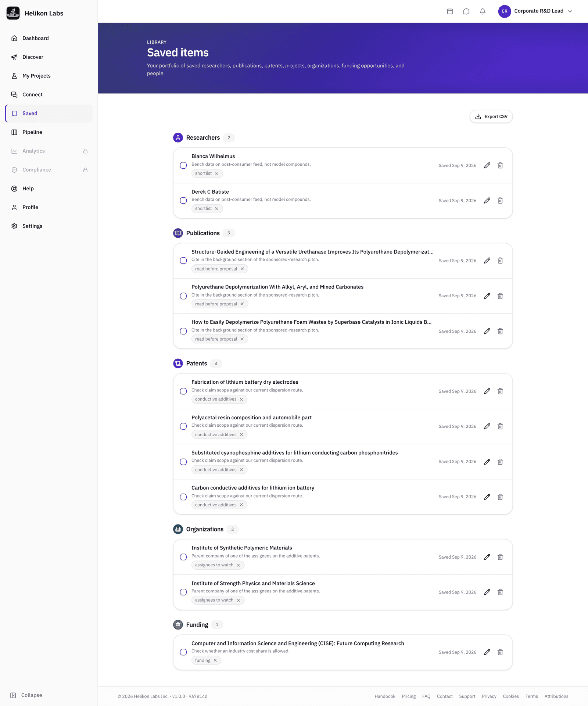Select the Derek C Batiste checkbox
Viewport: 588px width, 706px height.
(183, 201)
